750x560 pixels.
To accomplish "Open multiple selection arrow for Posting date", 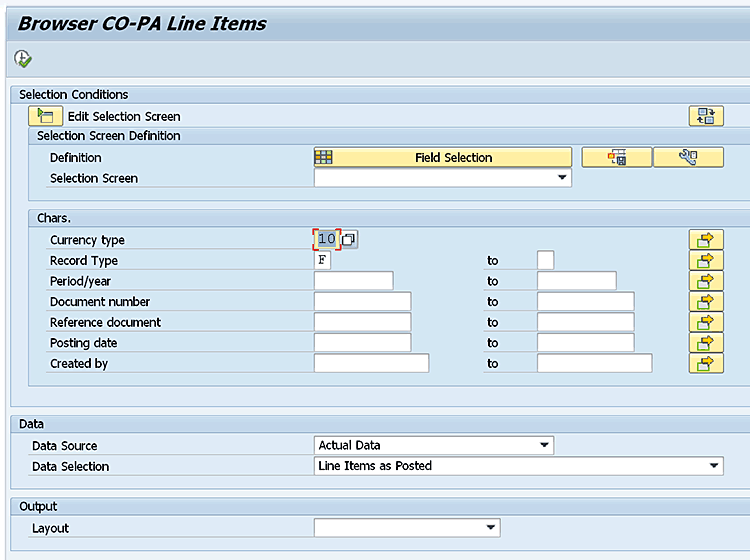I will click(x=706, y=343).
